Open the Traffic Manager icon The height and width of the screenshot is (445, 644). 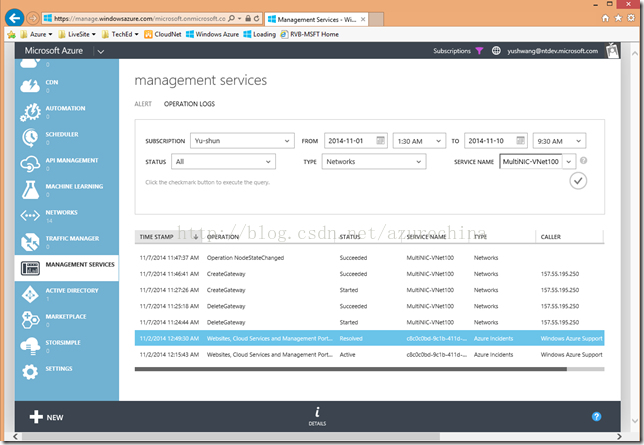coord(30,242)
